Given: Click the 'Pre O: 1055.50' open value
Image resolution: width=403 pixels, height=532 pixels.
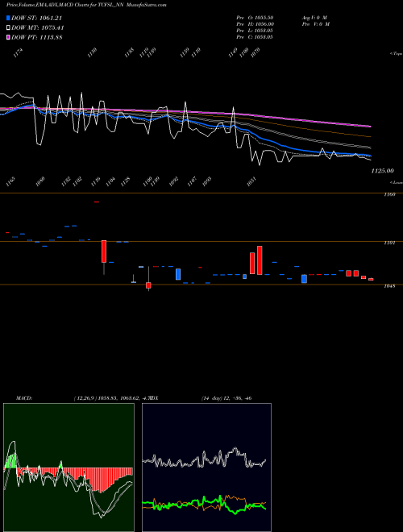Looking at the screenshot, I should point(255,17).
